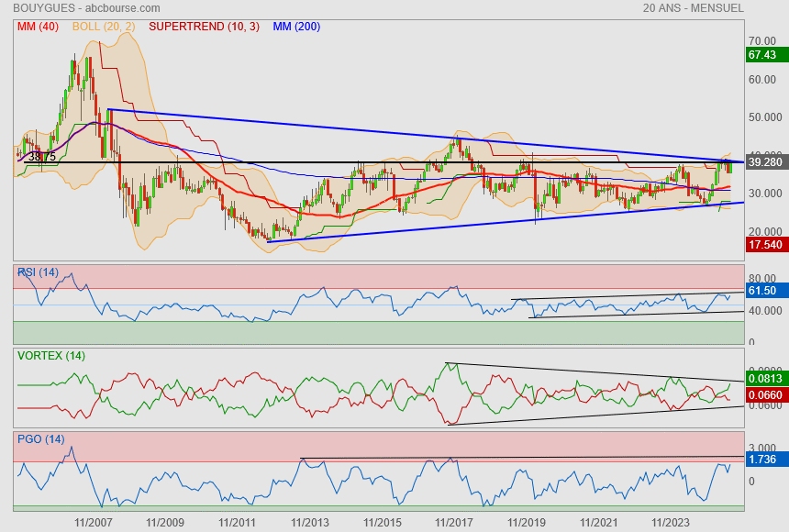Click the 11/2013 date axis label
The image size is (789, 532).
310,523
